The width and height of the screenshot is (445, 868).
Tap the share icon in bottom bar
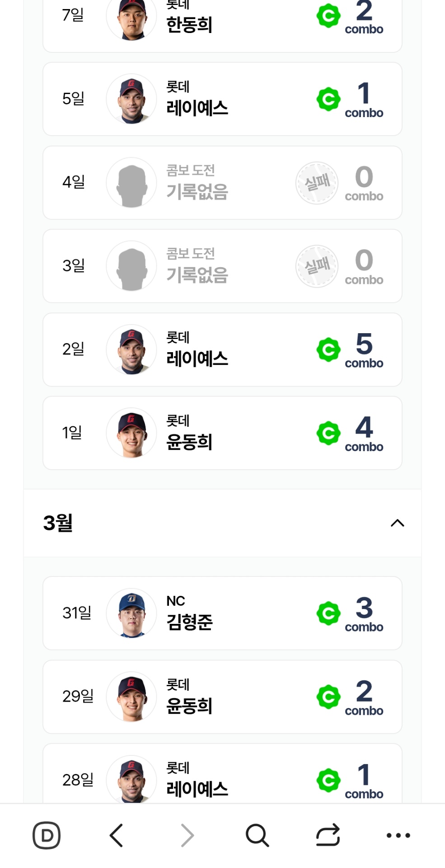pos(328,835)
